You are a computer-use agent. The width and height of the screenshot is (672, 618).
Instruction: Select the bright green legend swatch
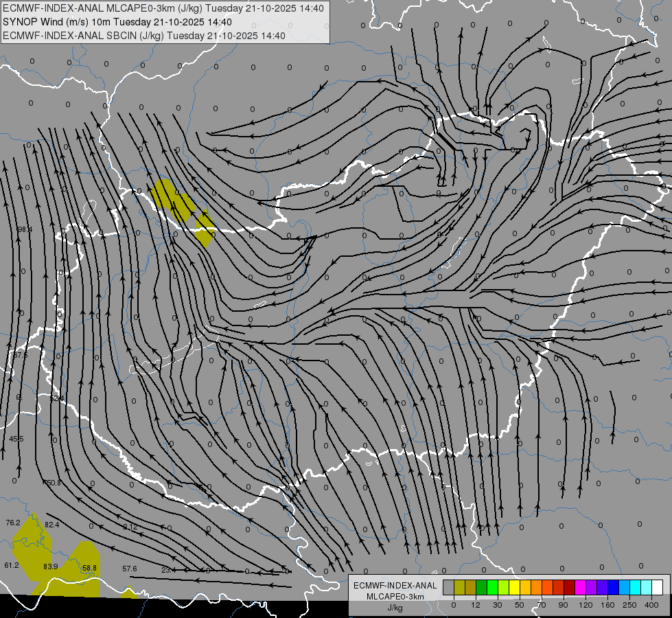(492, 587)
